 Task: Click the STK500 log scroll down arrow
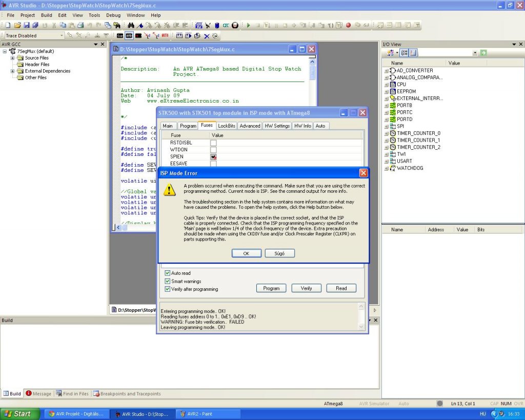point(361,327)
